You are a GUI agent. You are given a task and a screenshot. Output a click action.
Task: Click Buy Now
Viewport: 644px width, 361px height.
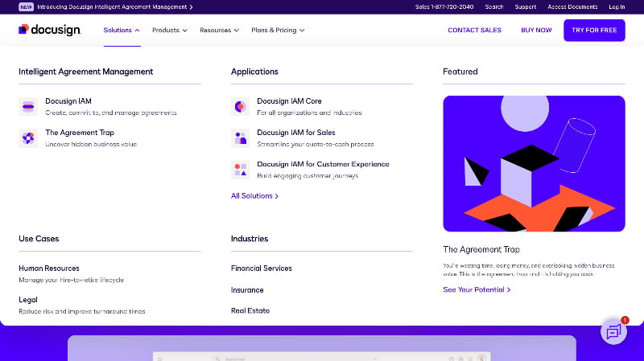coord(536,31)
